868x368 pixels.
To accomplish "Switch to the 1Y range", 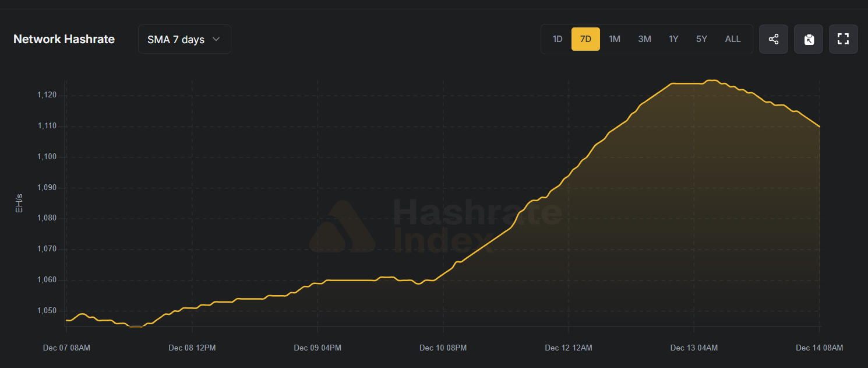I will [x=673, y=39].
